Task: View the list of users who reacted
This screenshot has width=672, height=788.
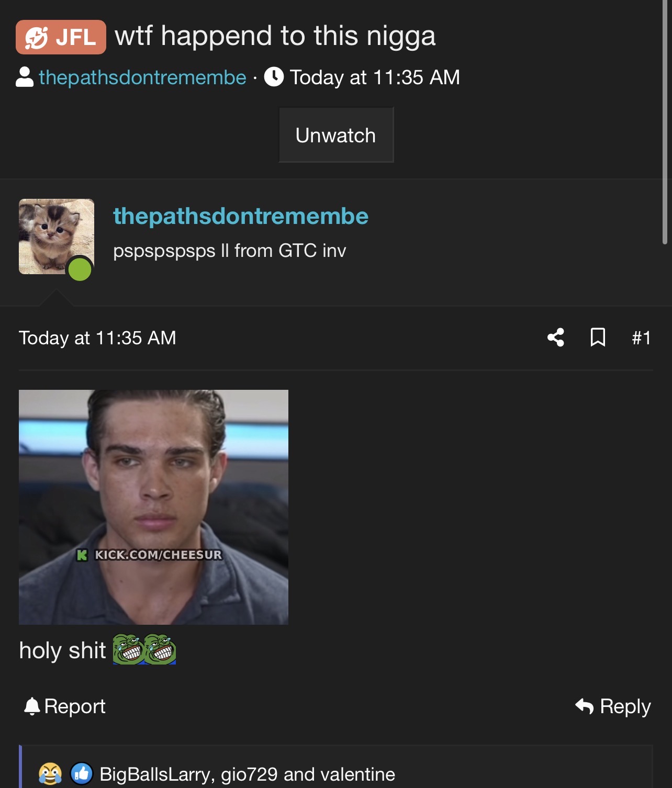Action: point(247,774)
